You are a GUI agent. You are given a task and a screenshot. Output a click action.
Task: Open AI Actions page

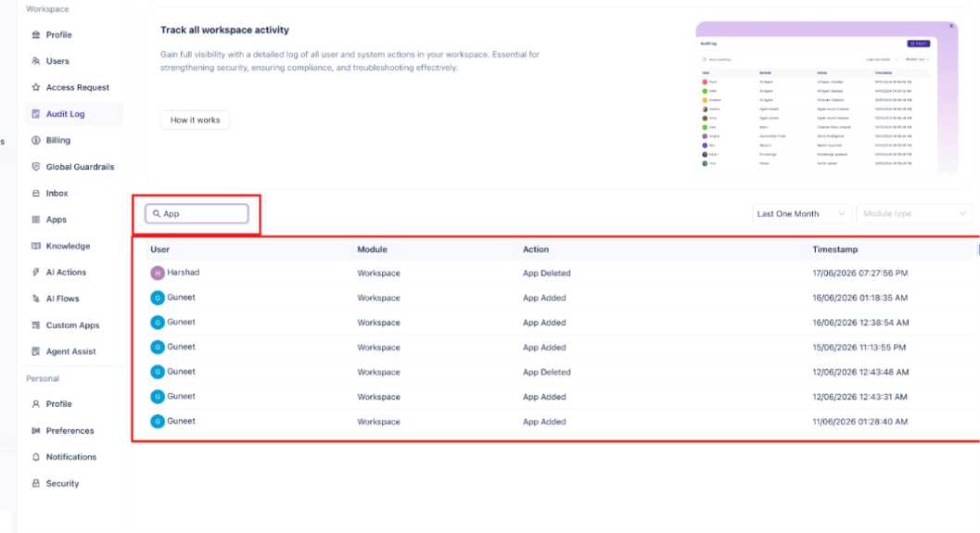click(x=74, y=273)
